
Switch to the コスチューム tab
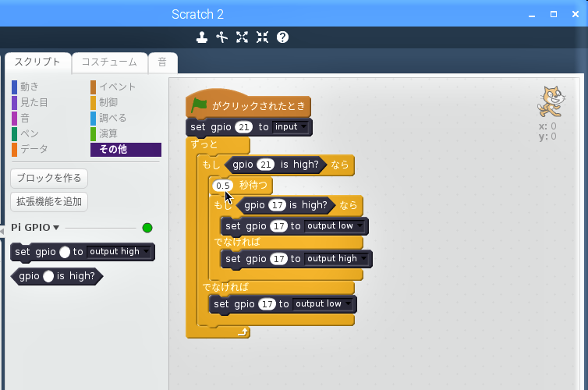(x=109, y=62)
